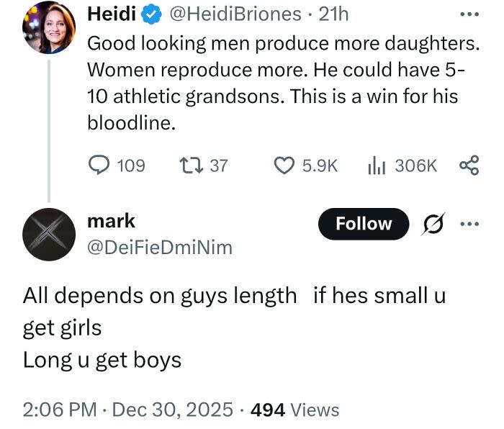The height and width of the screenshot is (429, 504).
Task: Click the reply speech bubble icon
Action: pyautogui.click(x=99, y=166)
